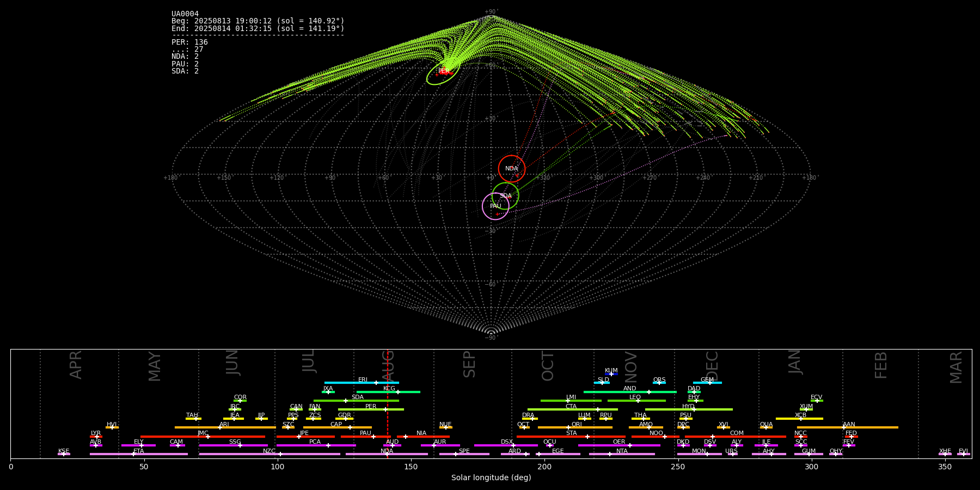This screenshot has height=490, width=980.
Task: Click the FEB month label in timeline
Action: (881, 365)
